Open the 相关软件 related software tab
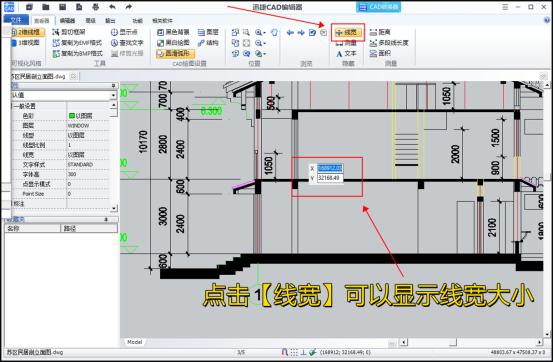Screen dimensions: 554x362 tap(162, 20)
